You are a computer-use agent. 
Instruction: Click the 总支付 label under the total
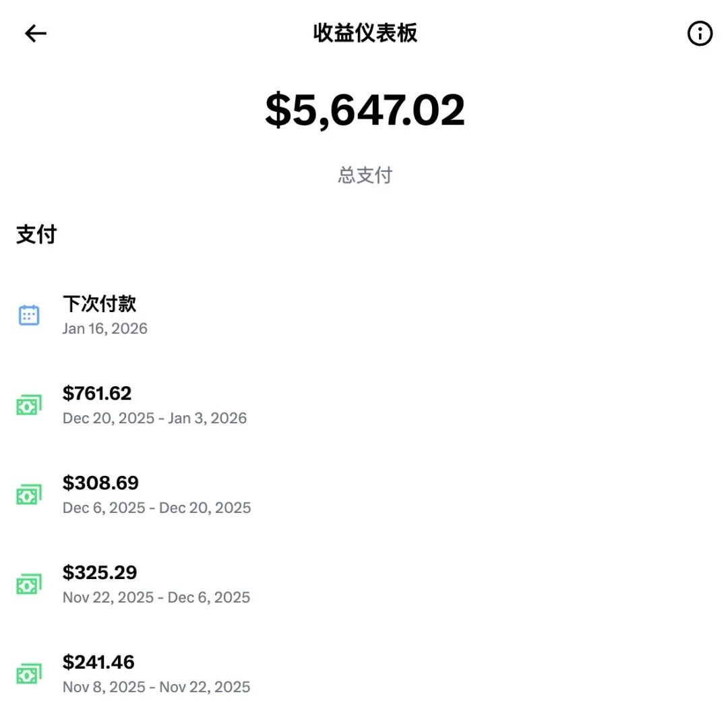pos(365,175)
